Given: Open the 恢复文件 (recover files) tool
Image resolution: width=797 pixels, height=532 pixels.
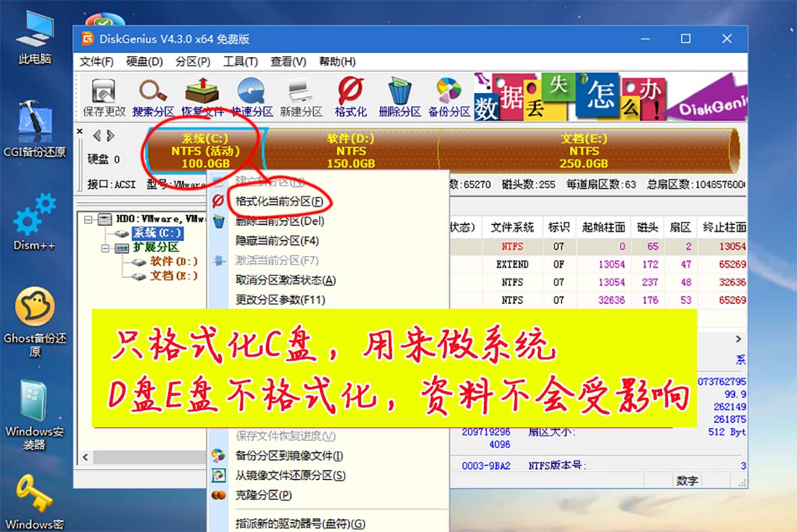Looking at the screenshot, I should tap(202, 96).
